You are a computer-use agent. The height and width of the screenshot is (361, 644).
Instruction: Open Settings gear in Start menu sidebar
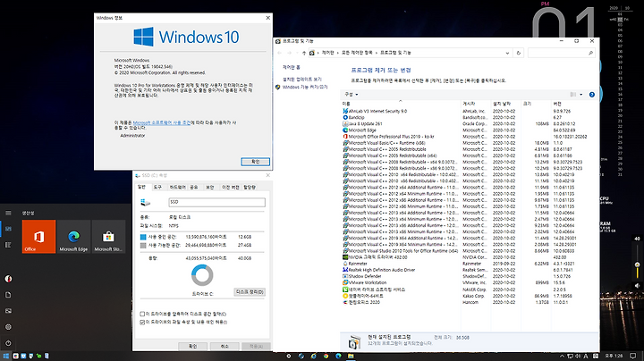(8, 327)
